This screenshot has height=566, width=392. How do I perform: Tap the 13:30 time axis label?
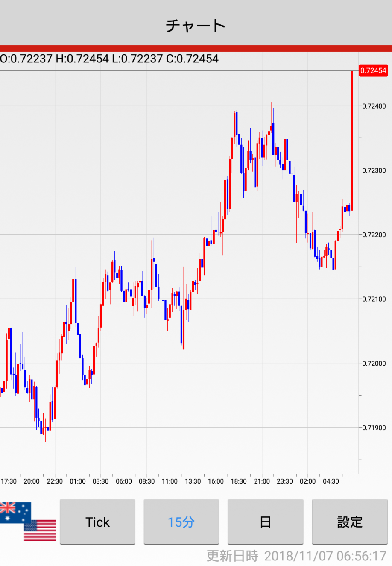point(193,481)
